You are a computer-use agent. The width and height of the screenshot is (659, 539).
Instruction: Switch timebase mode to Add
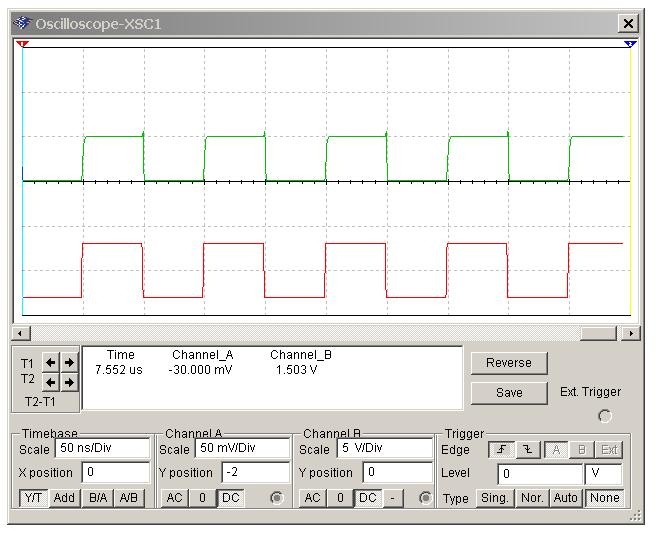pyautogui.click(x=65, y=498)
